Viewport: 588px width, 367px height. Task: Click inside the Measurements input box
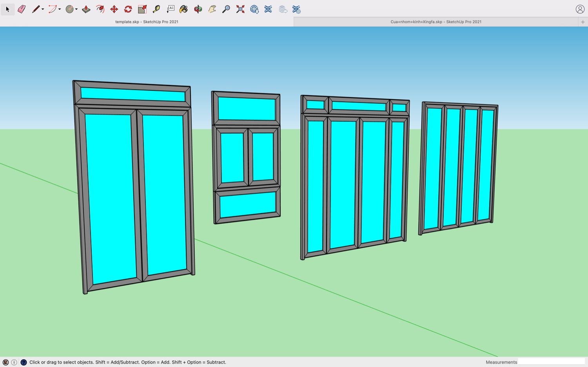pyautogui.click(x=552, y=362)
